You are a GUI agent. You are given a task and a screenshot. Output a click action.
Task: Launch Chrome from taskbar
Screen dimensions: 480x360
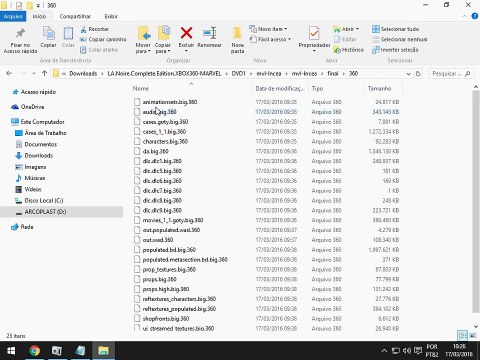coord(34,351)
